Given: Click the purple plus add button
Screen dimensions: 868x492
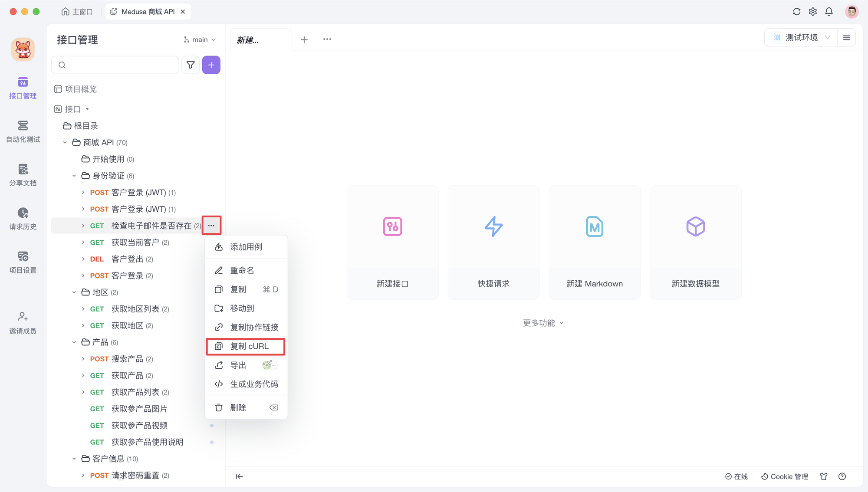Looking at the screenshot, I should click(211, 65).
